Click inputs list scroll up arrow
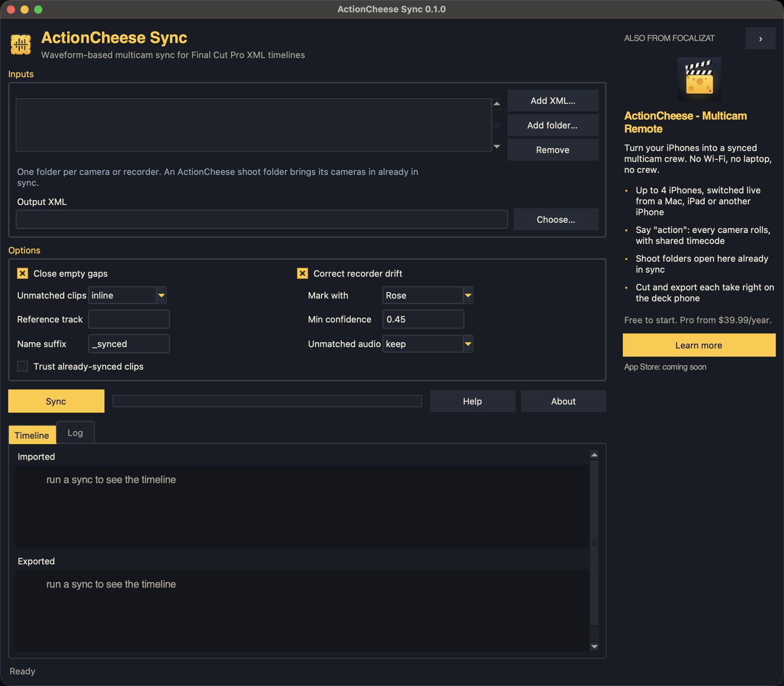This screenshot has height=686, width=784. 496,103
